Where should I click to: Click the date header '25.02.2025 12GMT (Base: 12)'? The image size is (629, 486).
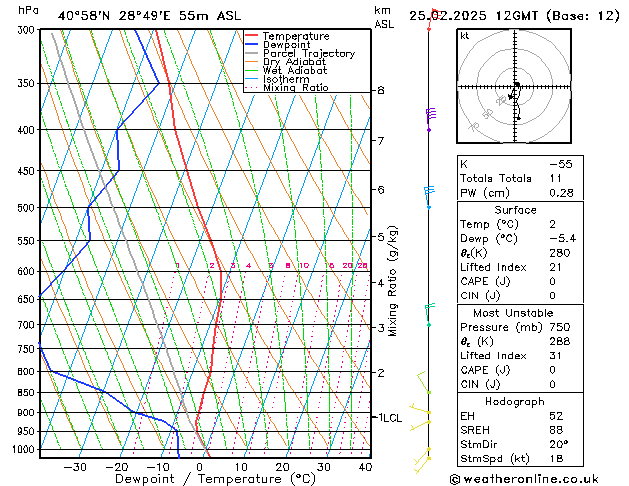pos(514,16)
